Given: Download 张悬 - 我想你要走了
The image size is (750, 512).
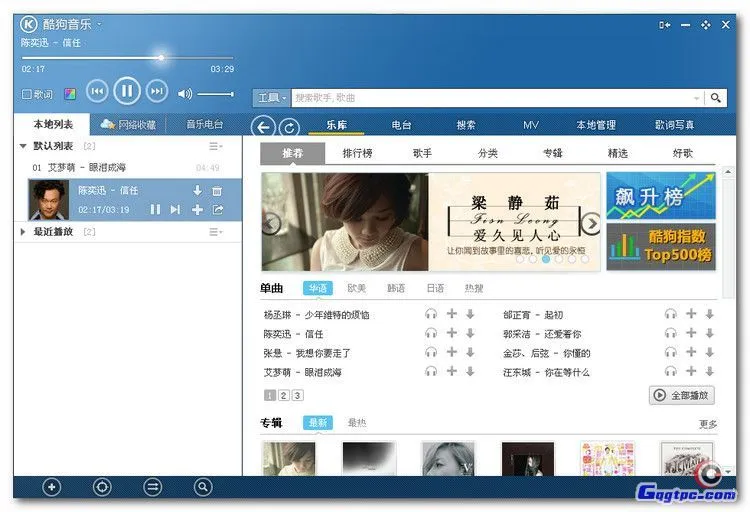Looking at the screenshot, I should coord(470,352).
